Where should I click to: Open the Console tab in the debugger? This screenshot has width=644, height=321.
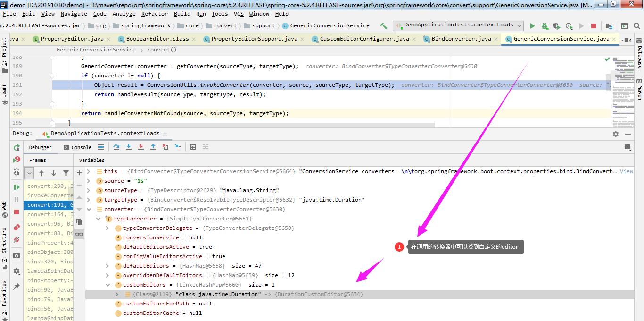[77, 147]
